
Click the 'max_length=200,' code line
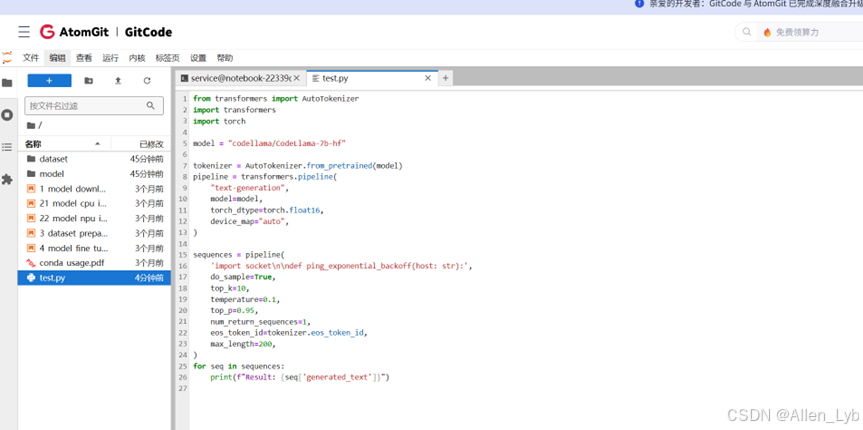tap(243, 344)
